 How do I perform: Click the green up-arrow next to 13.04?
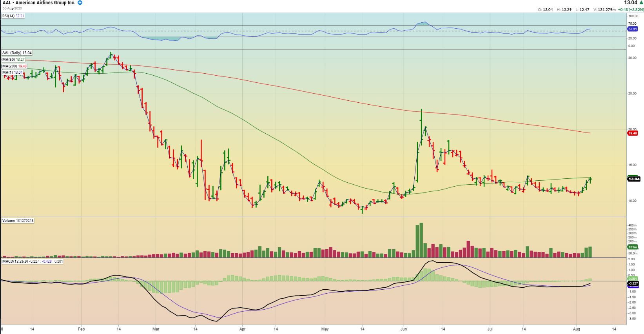point(641,3)
